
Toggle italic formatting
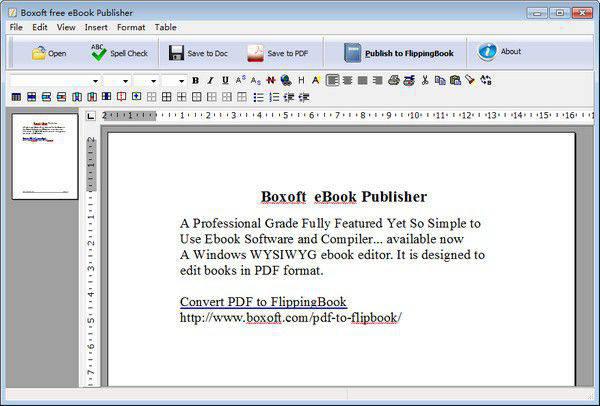tap(210, 80)
